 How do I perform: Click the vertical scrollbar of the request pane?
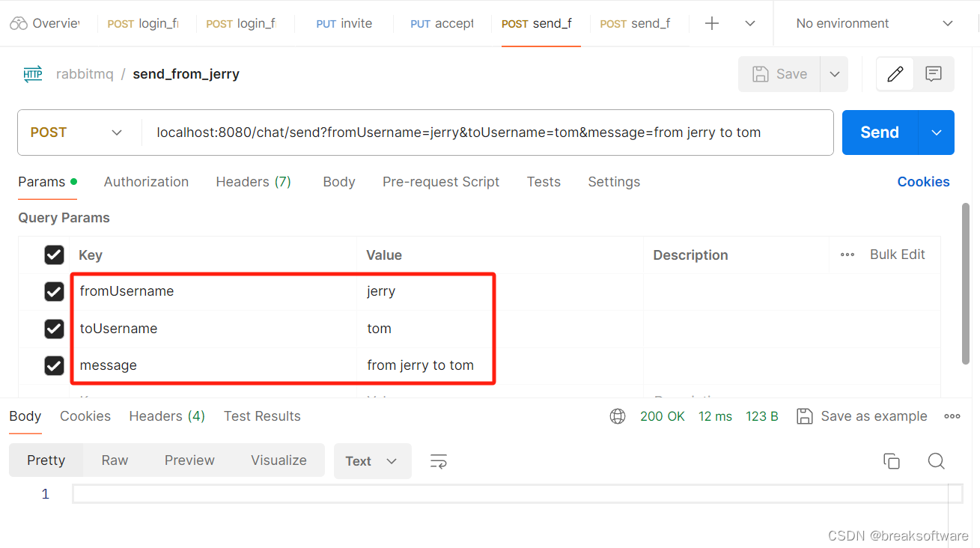tap(965, 283)
